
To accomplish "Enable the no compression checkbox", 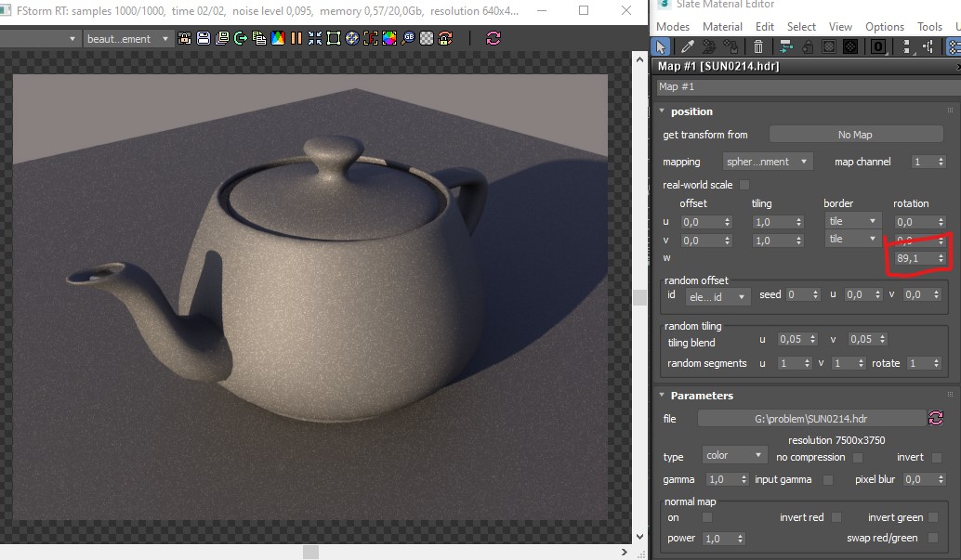I will tap(858, 458).
